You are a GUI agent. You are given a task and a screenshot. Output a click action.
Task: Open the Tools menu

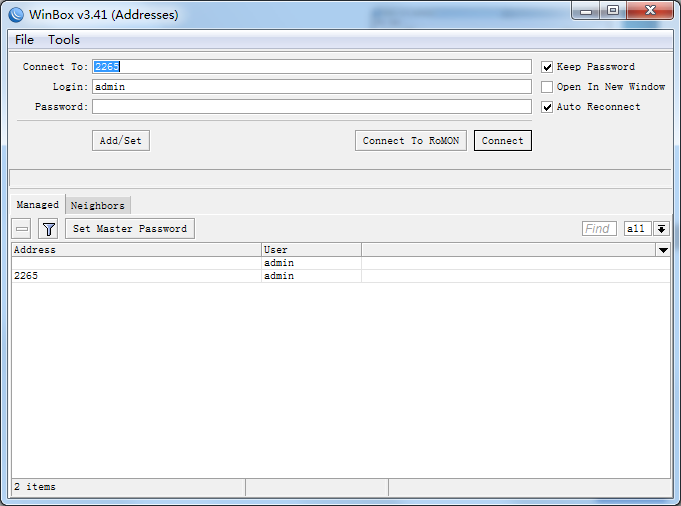click(x=64, y=40)
